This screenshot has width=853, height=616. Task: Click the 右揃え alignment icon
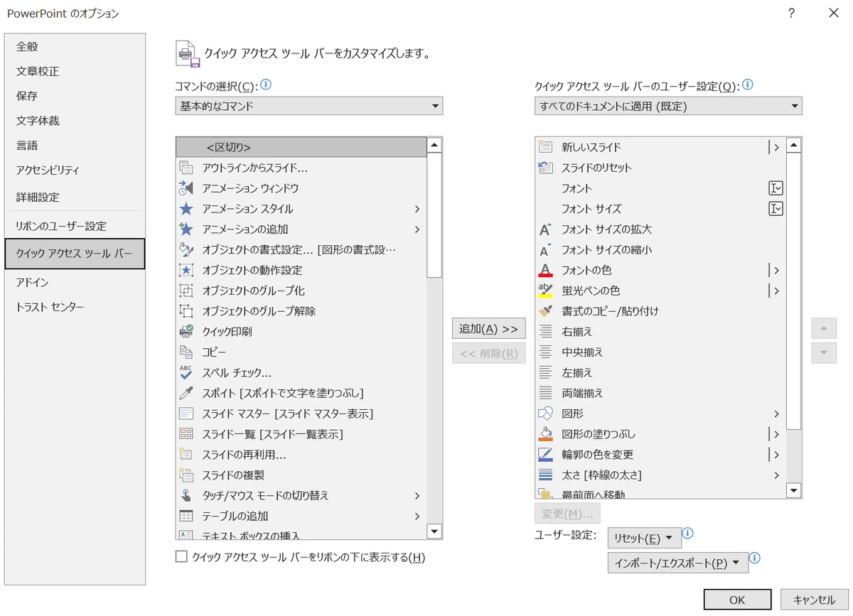545,332
